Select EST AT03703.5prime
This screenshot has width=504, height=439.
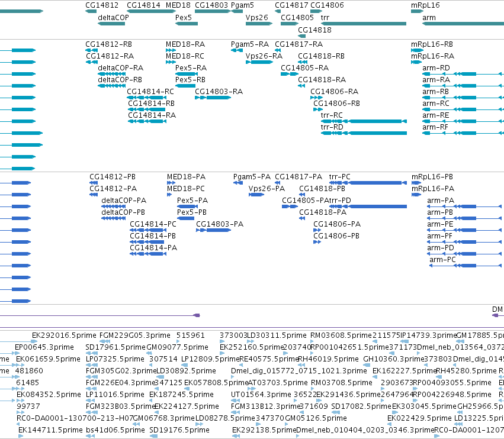(x=278, y=383)
